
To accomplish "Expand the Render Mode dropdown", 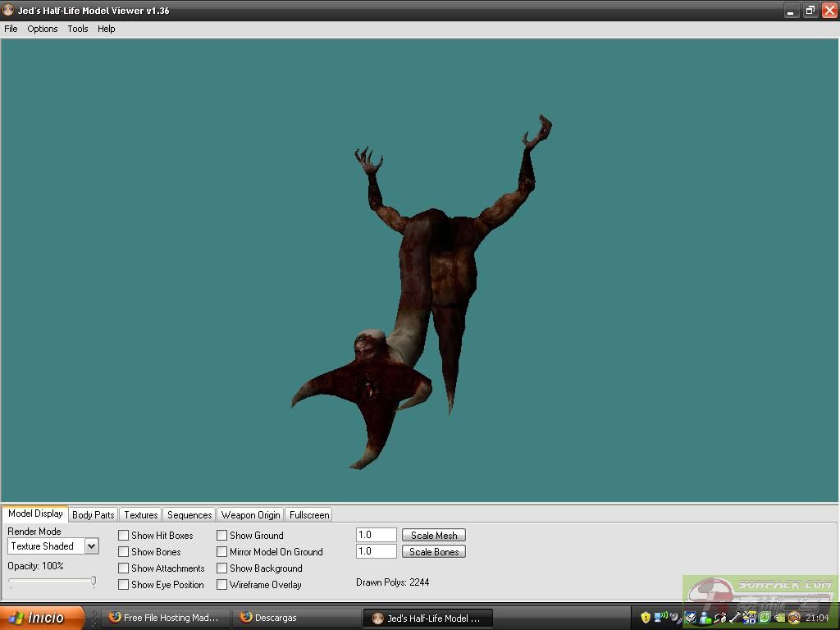I will [x=91, y=546].
